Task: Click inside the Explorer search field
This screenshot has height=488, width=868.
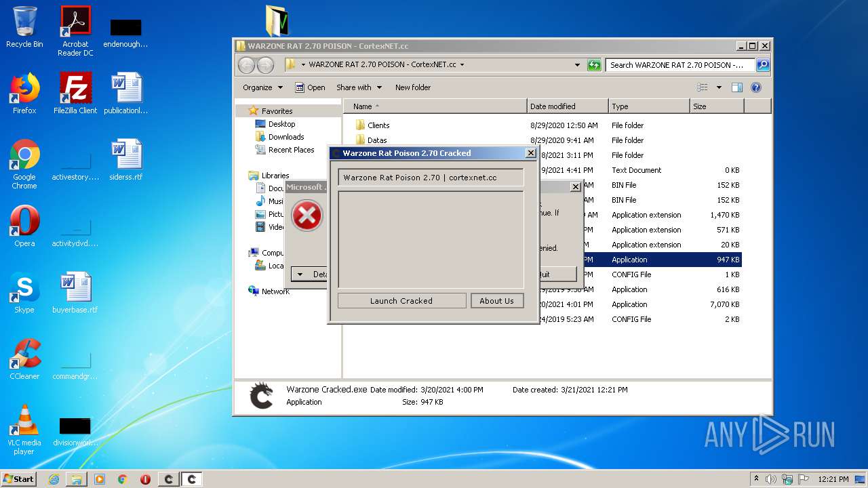Action: pos(681,65)
